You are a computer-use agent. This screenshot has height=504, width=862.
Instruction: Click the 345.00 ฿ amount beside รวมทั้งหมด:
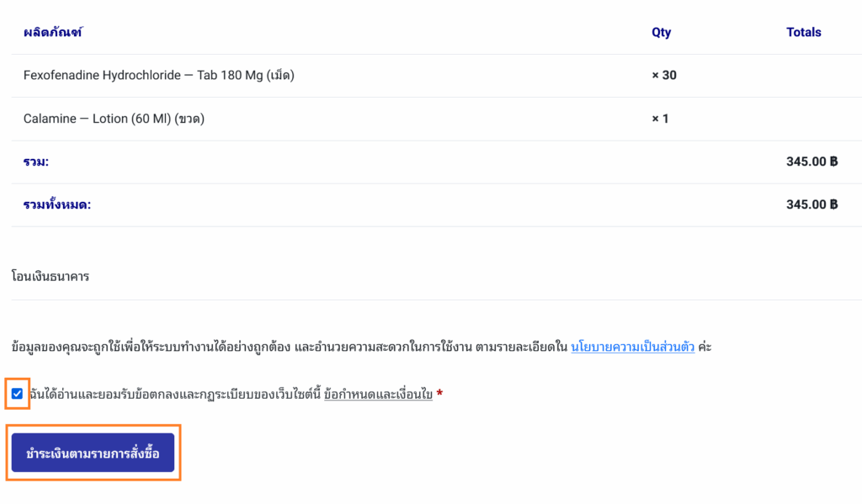(x=812, y=204)
